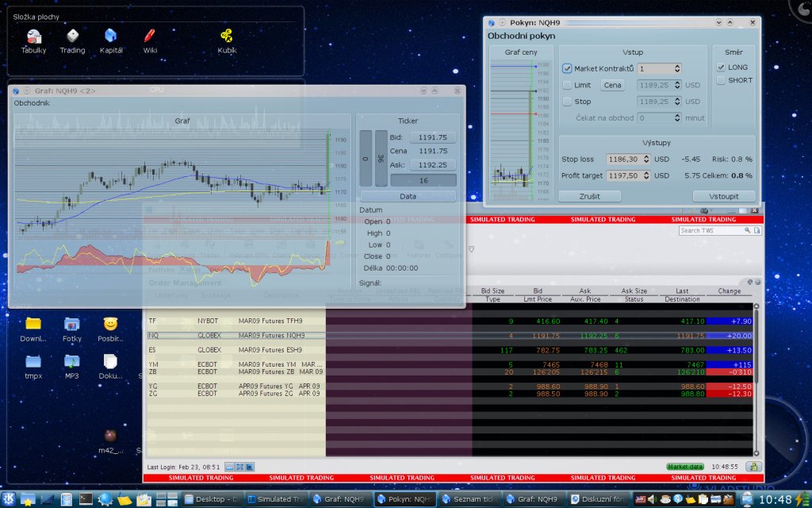Open the Trading dice icon
Image resolution: width=812 pixels, height=508 pixels.
click(x=72, y=41)
